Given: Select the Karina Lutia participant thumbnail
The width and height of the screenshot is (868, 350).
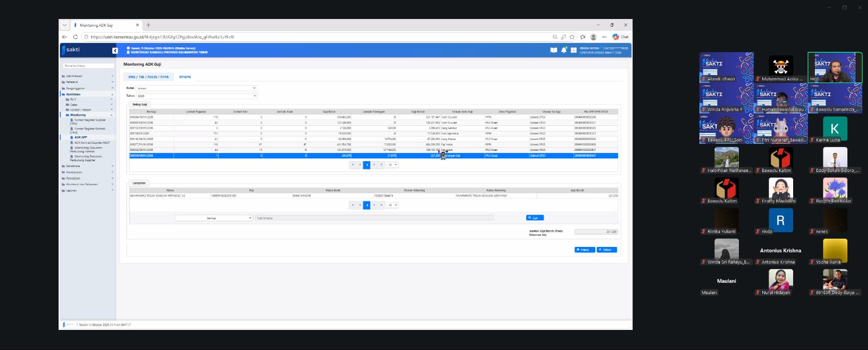Looking at the screenshot, I should 835,129.
